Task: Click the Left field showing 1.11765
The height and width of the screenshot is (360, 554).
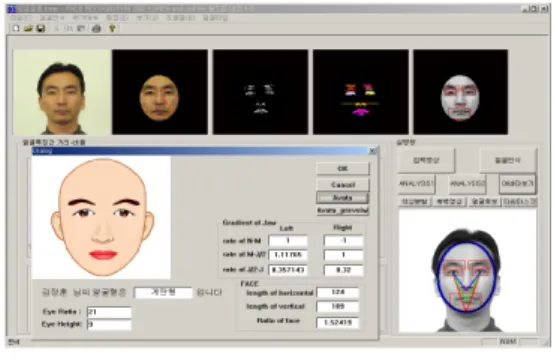Action: click(288, 255)
